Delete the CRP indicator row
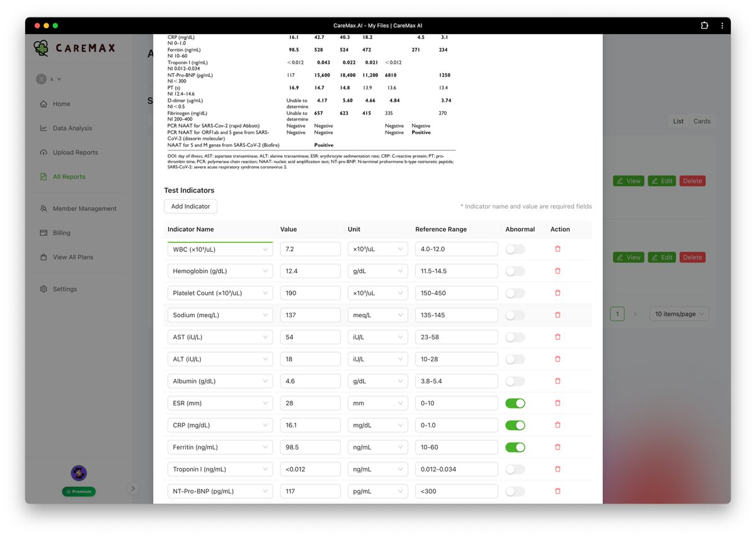The image size is (756, 537). click(x=558, y=425)
